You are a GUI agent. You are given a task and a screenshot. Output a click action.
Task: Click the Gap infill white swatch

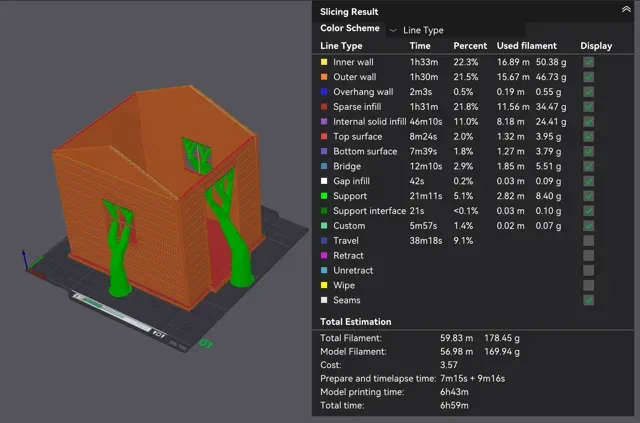324,181
